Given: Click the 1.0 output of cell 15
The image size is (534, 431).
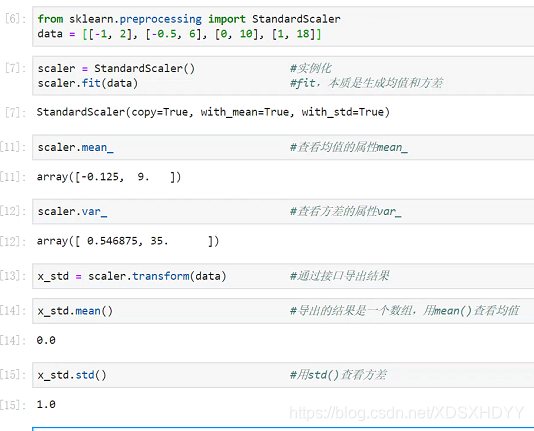Looking at the screenshot, I should pyautogui.click(x=46, y=404).
